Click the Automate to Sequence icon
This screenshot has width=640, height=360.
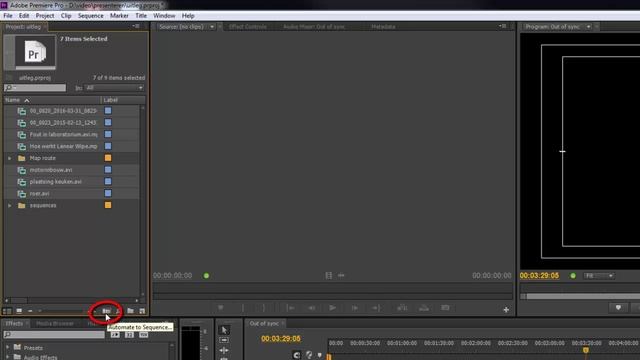pos(106,311)
